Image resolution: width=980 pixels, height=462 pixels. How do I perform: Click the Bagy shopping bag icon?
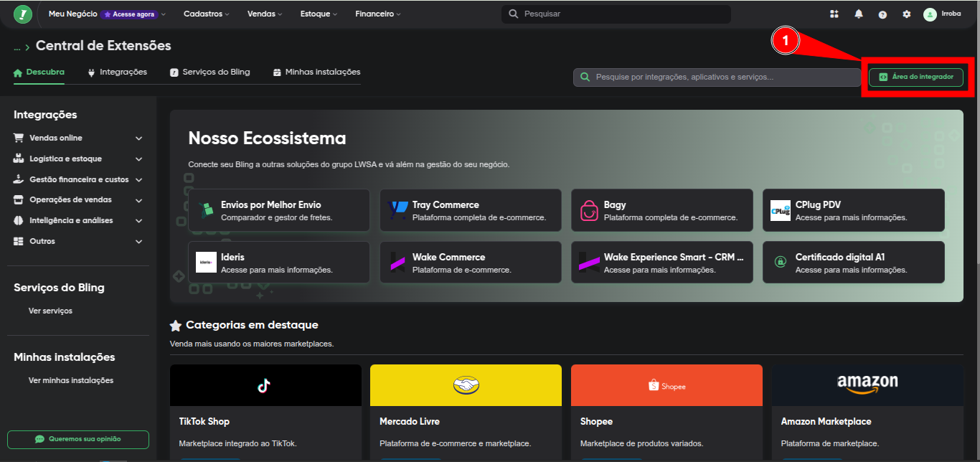(x=589, y=210)
